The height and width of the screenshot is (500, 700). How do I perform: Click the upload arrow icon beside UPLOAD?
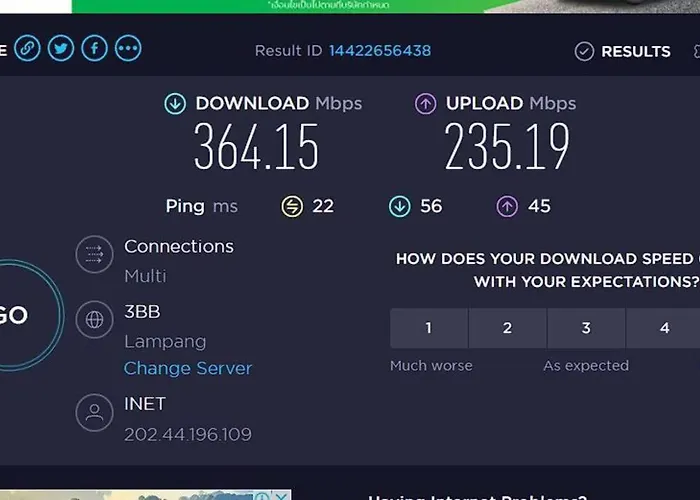tap(425, 104)
